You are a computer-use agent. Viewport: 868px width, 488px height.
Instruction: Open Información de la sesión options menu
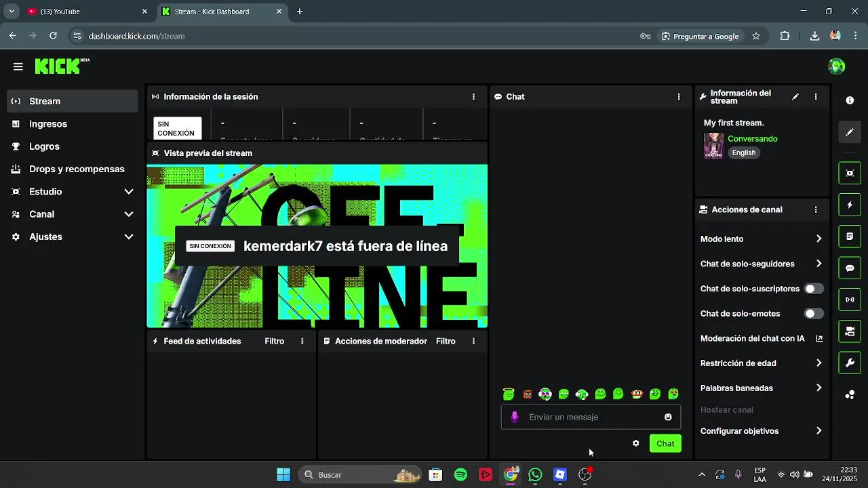(473, 97)
